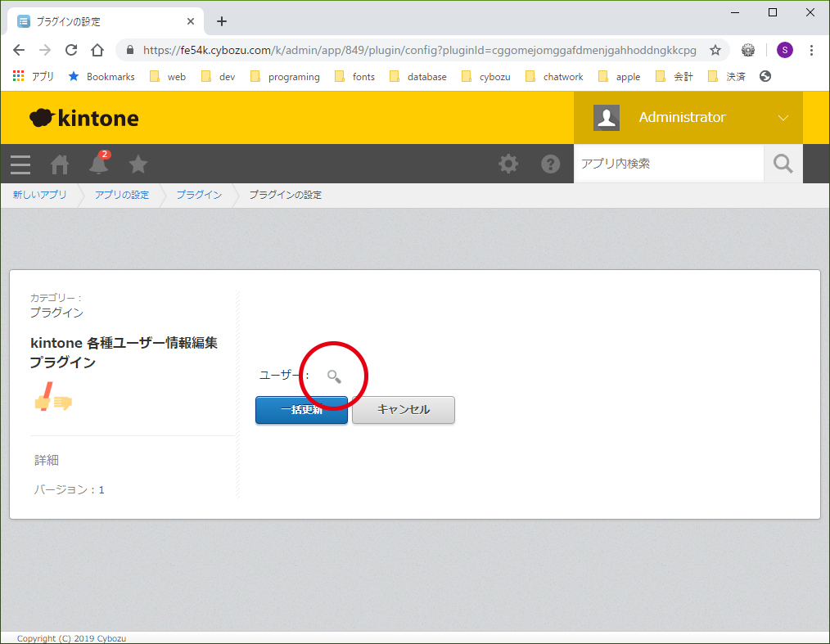Bookmark this page with star icon

[715, 50]
